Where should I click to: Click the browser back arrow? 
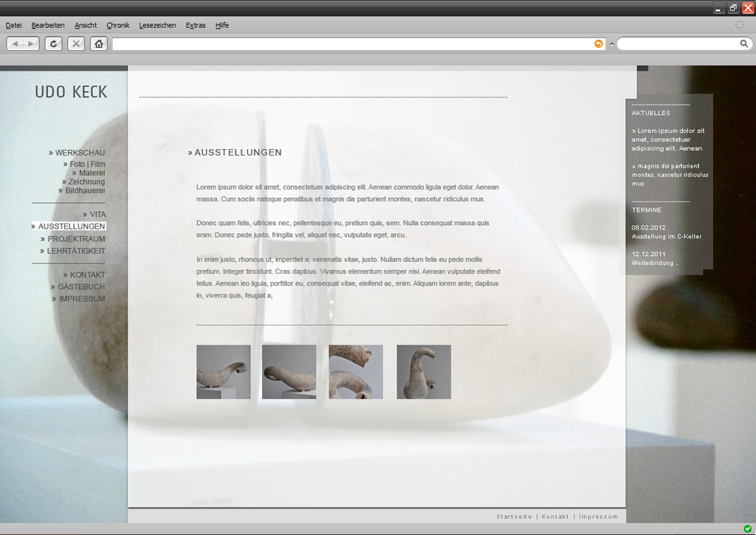pyautogui.click(x=16, y=44)
